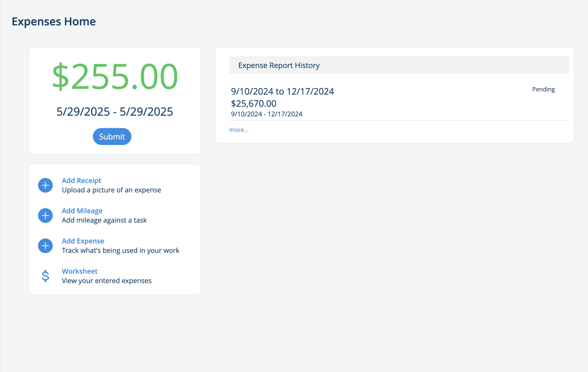Open the Add Mileage link
The height and width of the screenshot is (372, 588).
(x=82, y=211)
